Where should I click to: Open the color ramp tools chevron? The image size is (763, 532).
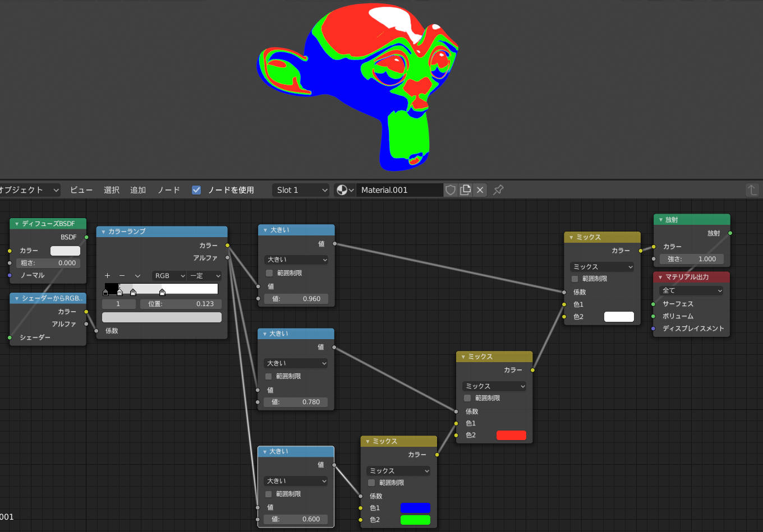137,276
